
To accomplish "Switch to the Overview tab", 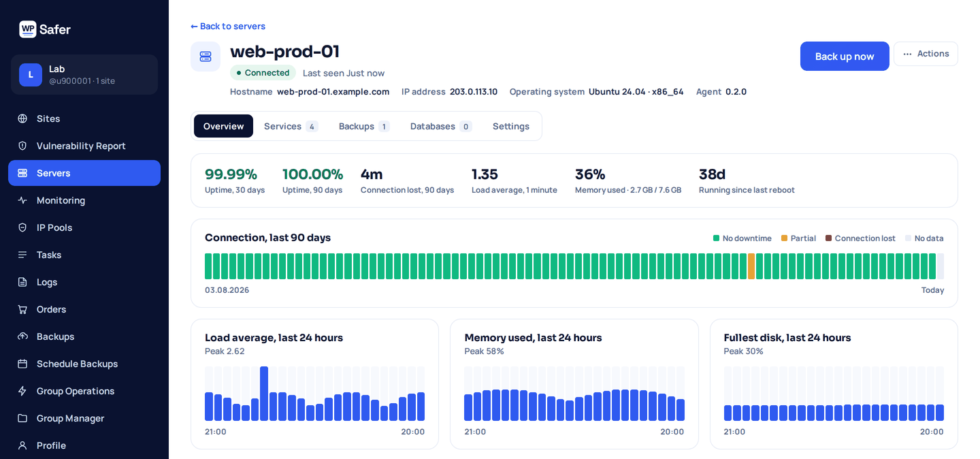I will (x=223, y=126).
